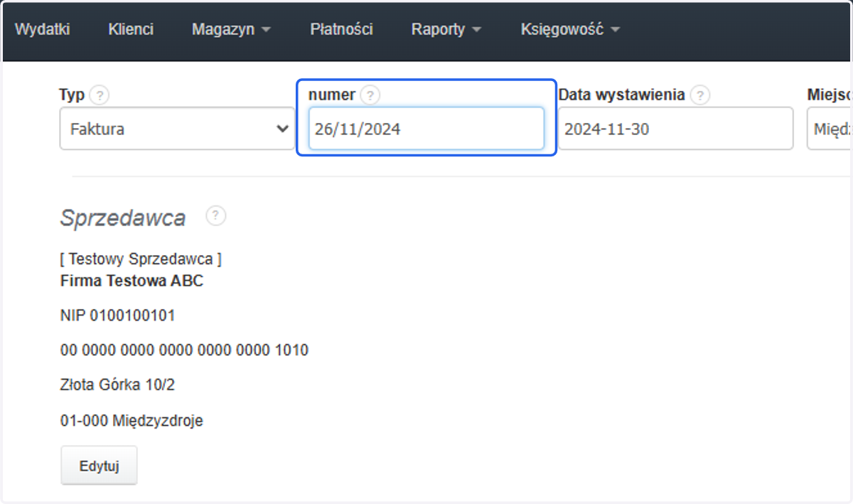Click the NIP 0100100101 text
Screen dimensions: 853x504
tap(117, 316)
